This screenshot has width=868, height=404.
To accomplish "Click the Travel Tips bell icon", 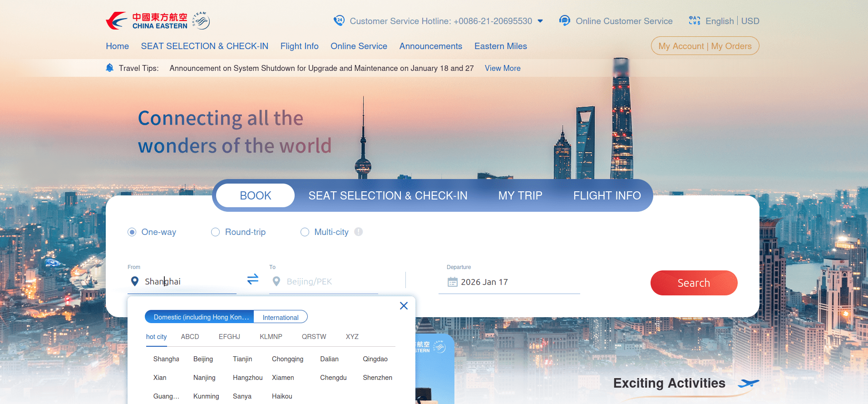I will pos(110,68).
